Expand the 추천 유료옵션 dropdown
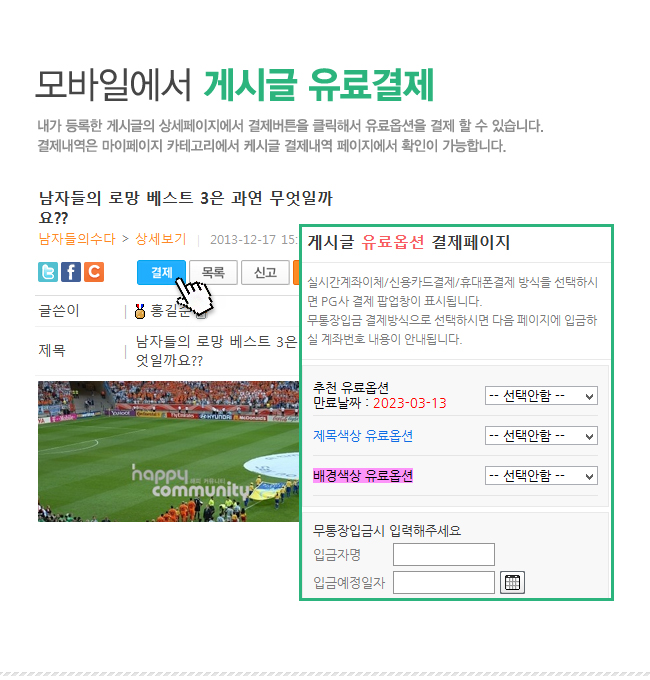 click(x=541, y=396)
